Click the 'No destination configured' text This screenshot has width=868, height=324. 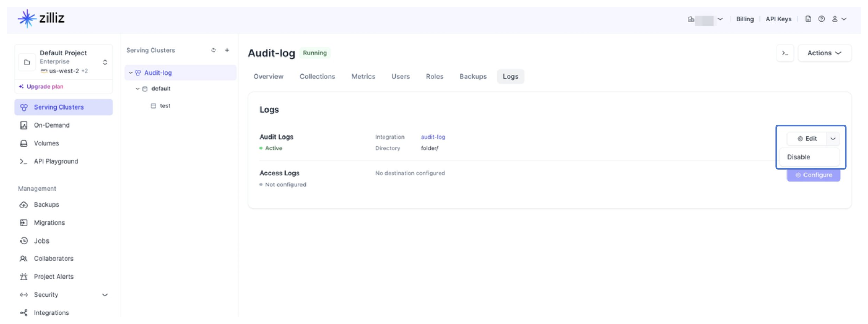click(410, 173)
